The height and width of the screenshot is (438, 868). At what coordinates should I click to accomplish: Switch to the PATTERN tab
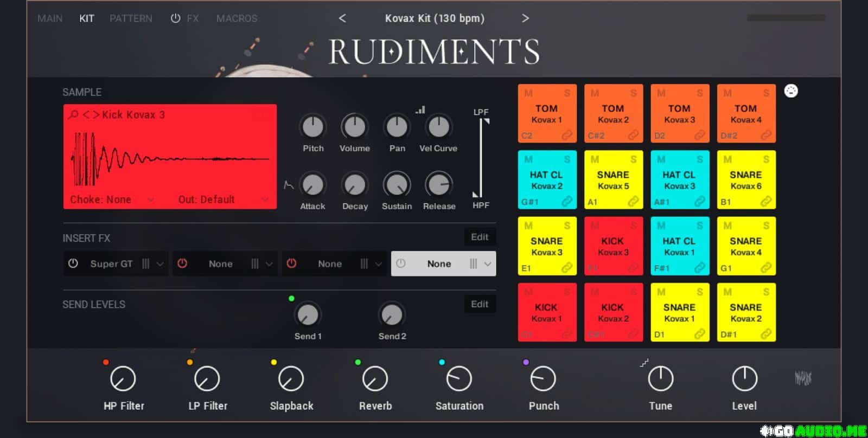click(131, 18)
